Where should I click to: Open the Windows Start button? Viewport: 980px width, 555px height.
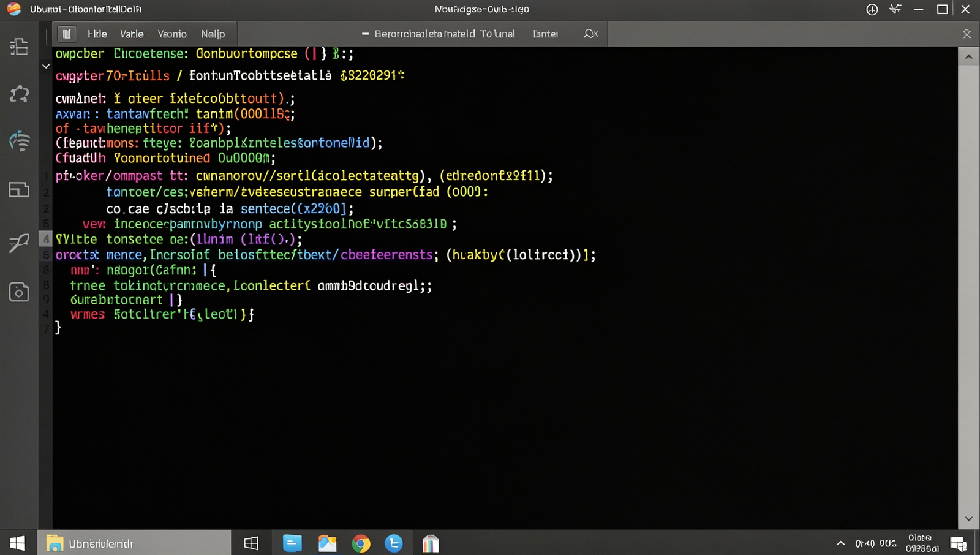pyautogui.click(x=18, y=543)
